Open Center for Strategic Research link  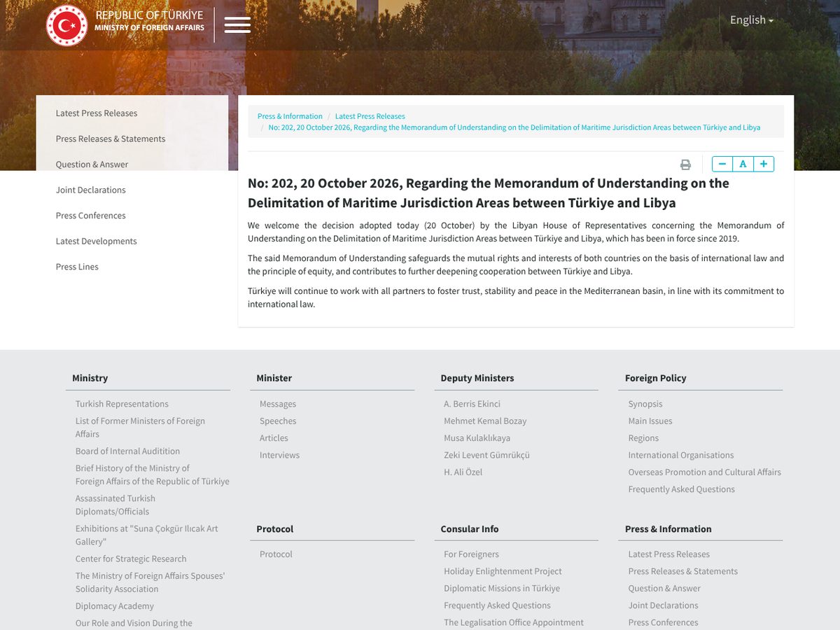131,559
